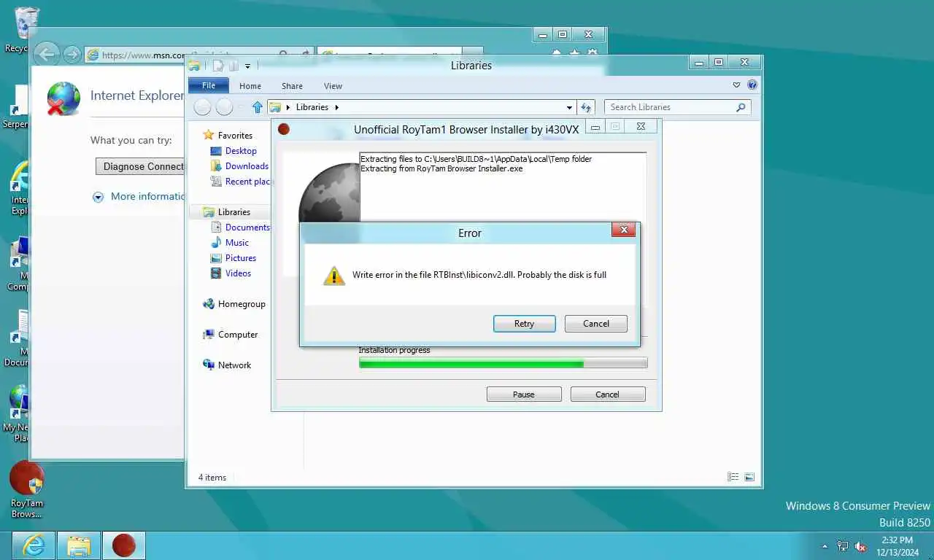Screen dimensions: 934x560
Task: Click Cancel in the Error dialog
Action: (x=595, y=324)
